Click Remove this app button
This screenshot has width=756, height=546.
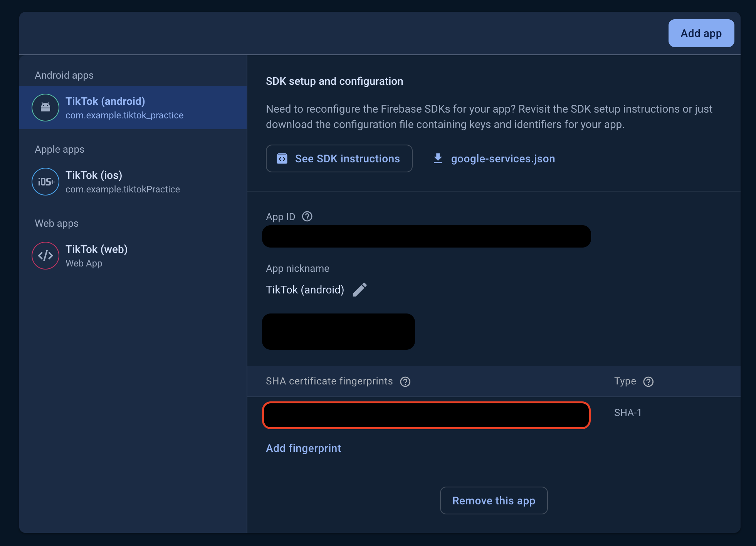click(x=494, y=501)
